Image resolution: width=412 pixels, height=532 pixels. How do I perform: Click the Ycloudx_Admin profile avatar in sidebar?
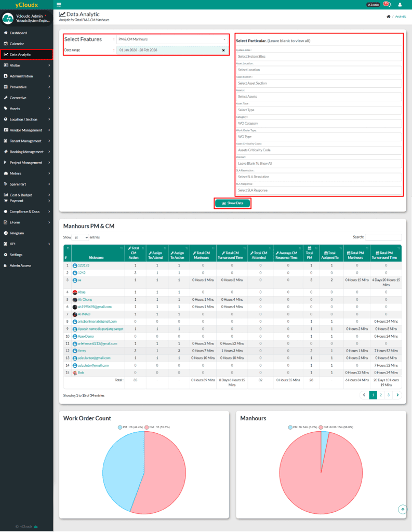pyautogui.click(x=8, y=19)
